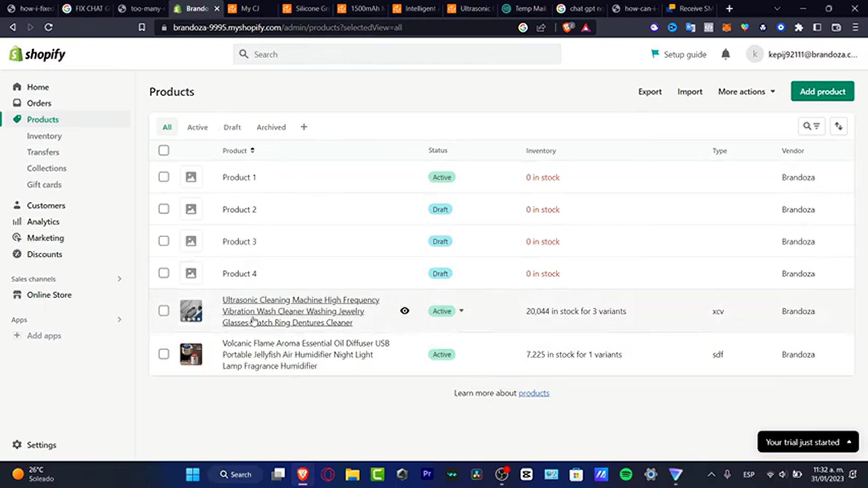
Task: Switch to the Draft tab
Action: click(x=232, y=127)
